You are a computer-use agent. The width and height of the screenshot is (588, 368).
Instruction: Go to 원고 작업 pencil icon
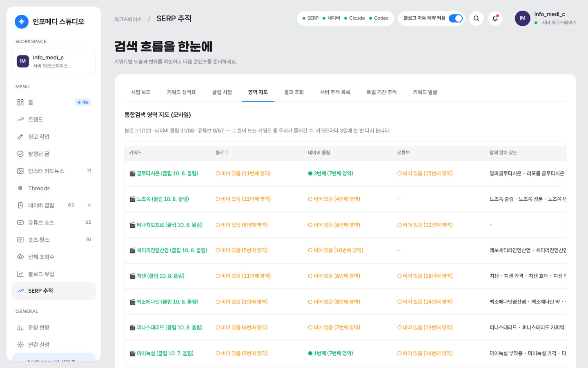(x=20, y=137)
